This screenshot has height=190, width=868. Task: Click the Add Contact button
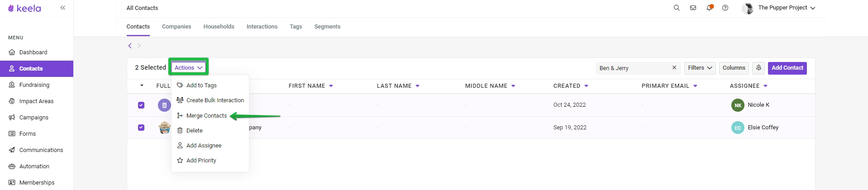pos(787,68)
